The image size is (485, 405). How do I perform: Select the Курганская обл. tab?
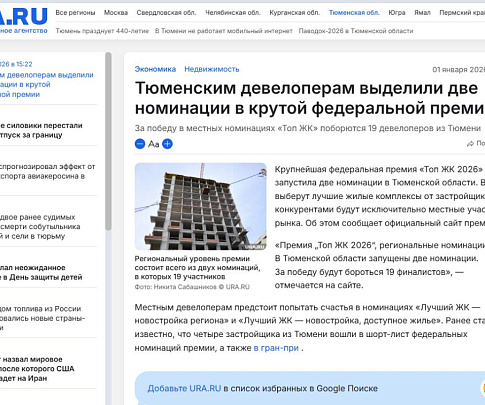coord(295,13)
